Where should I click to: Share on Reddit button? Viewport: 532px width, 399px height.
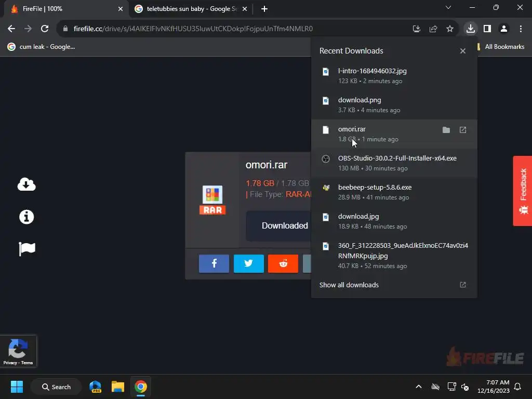click(x=283, y=263)
